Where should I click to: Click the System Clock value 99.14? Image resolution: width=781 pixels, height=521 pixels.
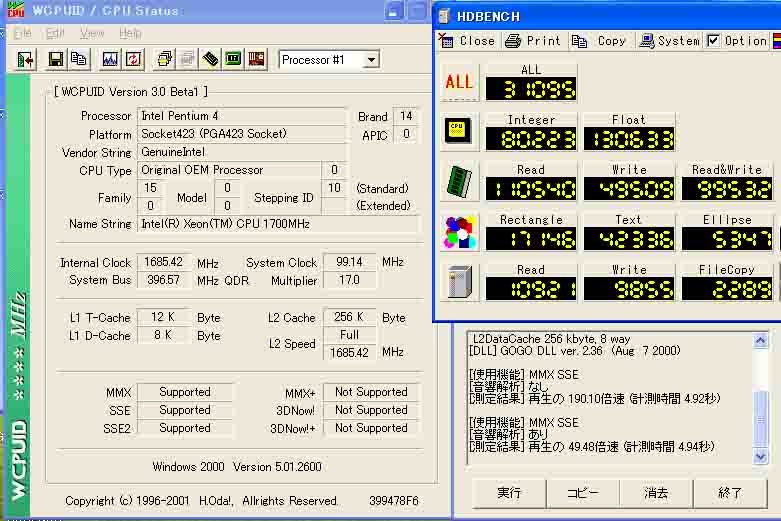tap(349, 262)
